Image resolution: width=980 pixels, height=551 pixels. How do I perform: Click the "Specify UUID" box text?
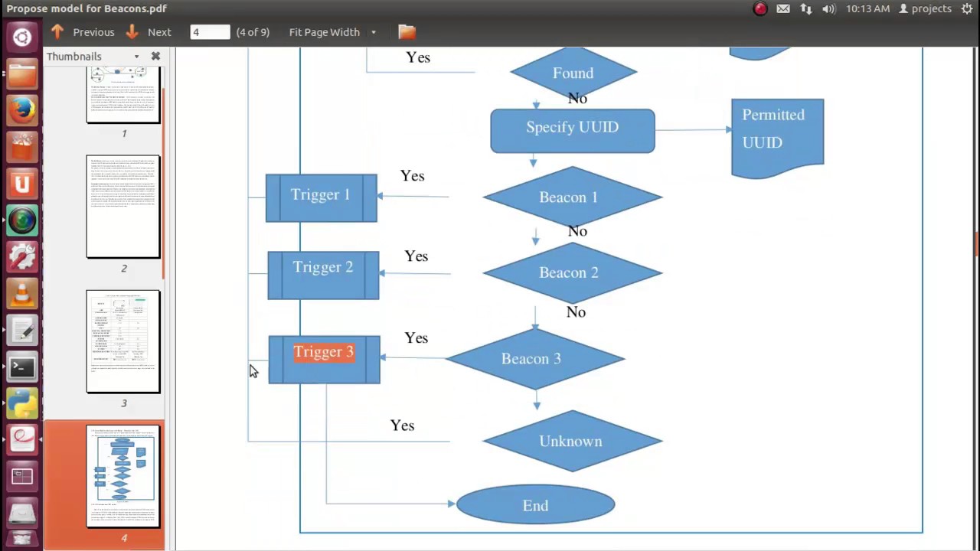tap(572, 127)
